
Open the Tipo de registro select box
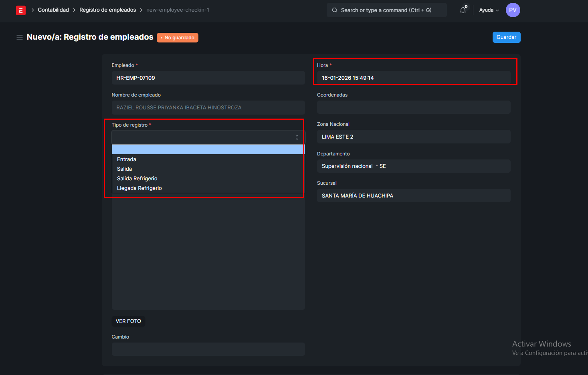pos(208,137)
